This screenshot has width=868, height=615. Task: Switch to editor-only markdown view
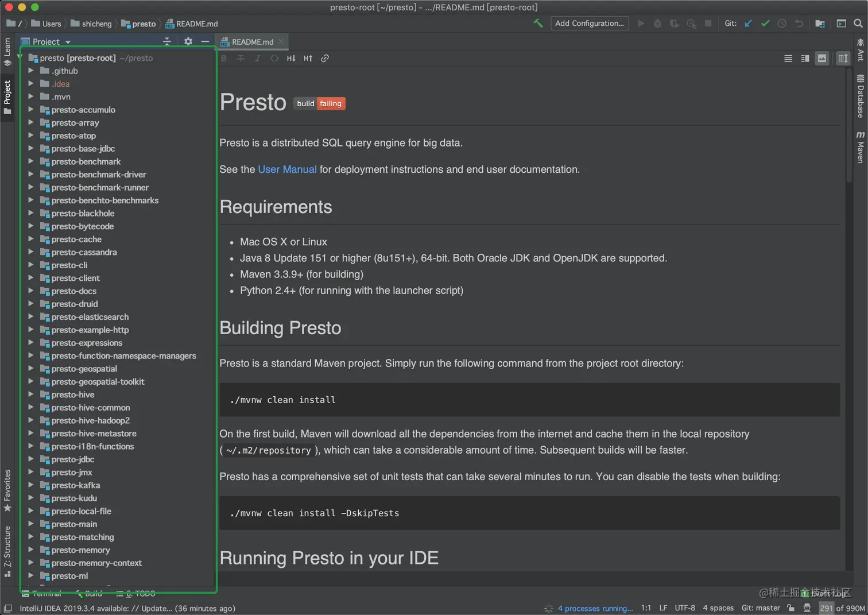788,59
